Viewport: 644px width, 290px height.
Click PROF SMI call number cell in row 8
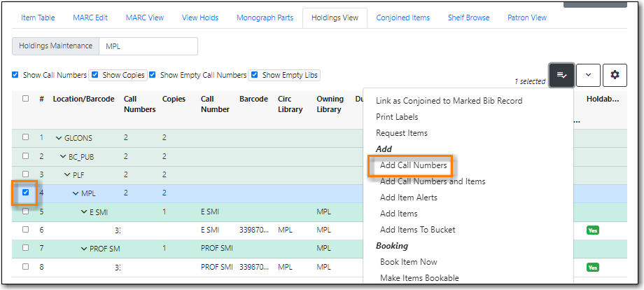tap(216, 267)
